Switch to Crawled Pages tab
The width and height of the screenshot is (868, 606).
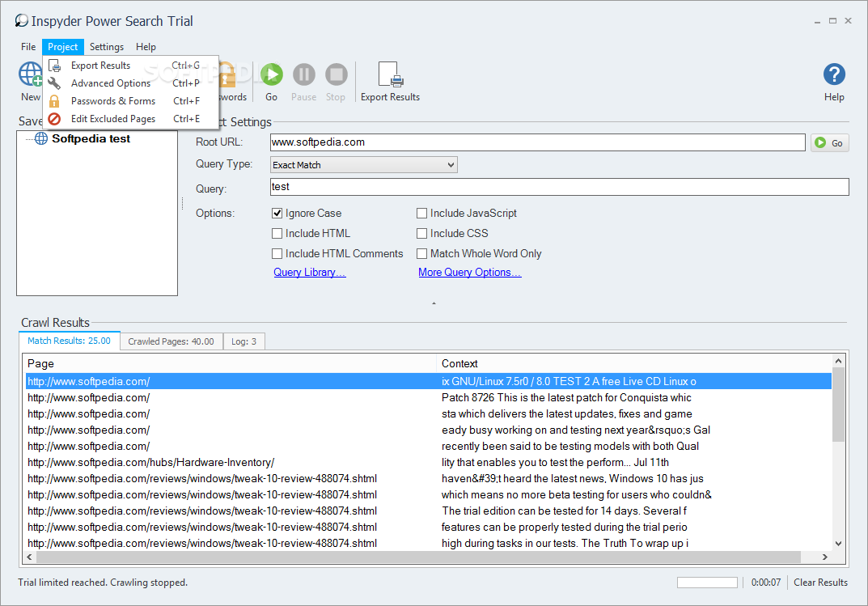point(171,341)
